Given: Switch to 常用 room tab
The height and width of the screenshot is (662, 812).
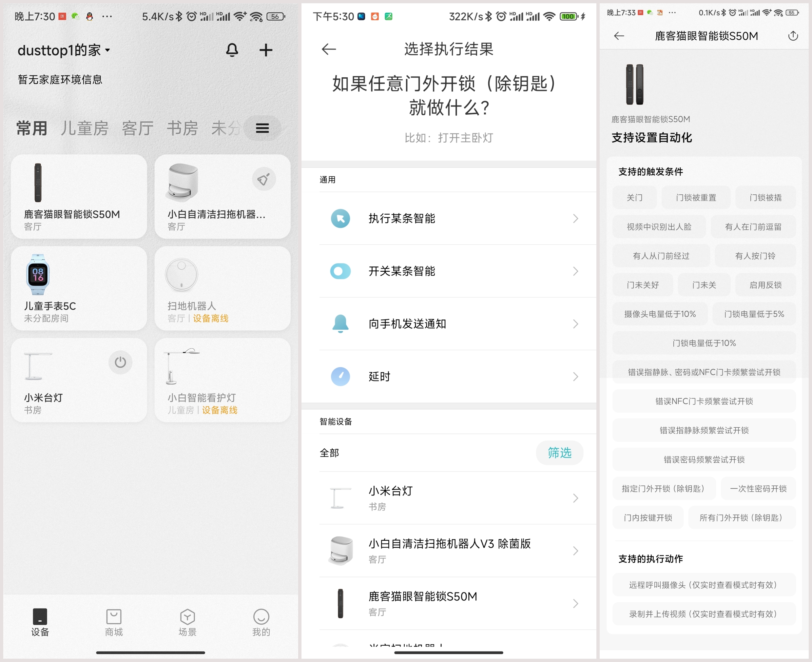Looking at the screenshot, I should coord(32,128).
